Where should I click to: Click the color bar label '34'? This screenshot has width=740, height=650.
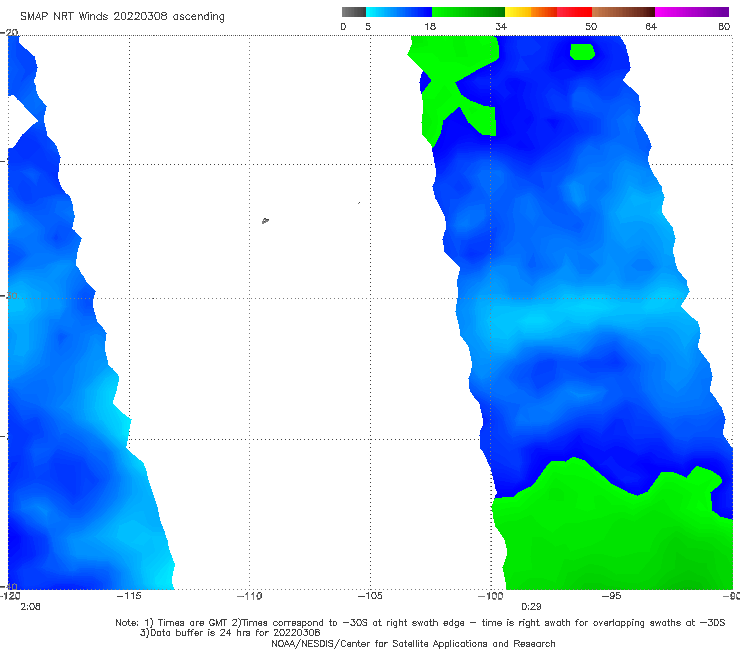click(501, 26)
